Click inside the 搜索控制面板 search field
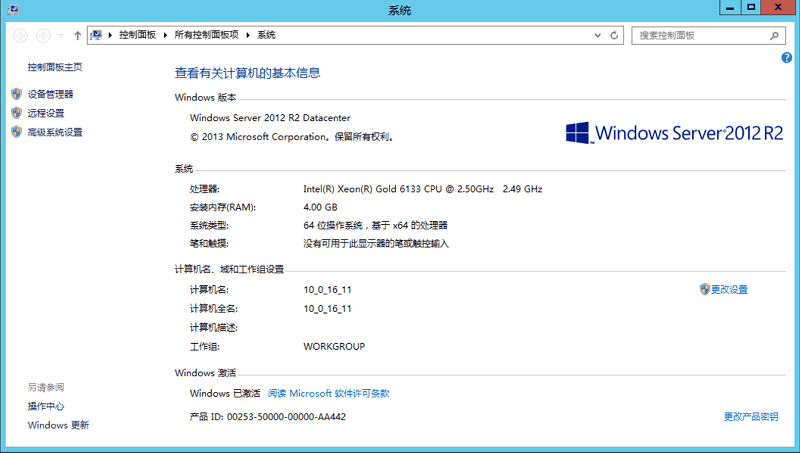The image size is (800, 453). (700, 35)
